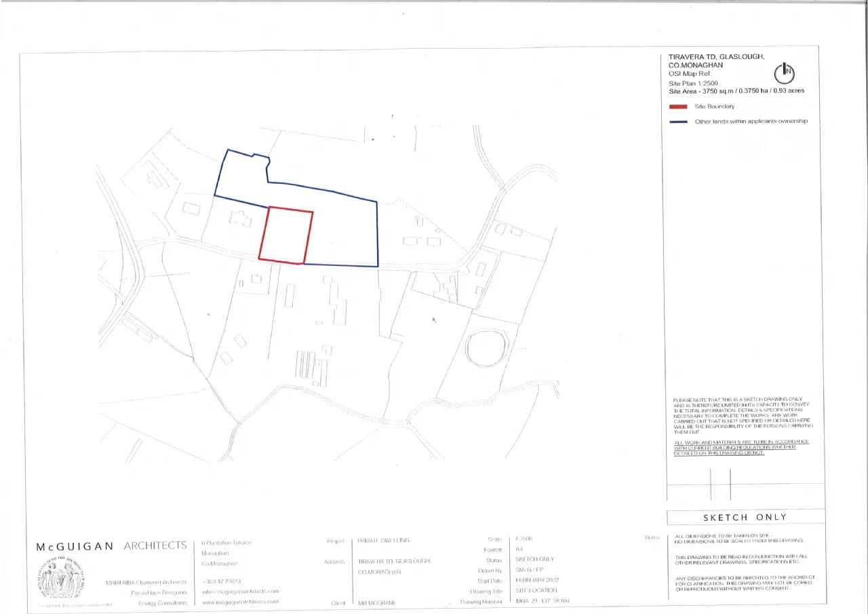Screen dimensions: 868x614
Task: Click the TIRAVERA TD, GLASLOUGH title heading
Action: click(716, 57)
